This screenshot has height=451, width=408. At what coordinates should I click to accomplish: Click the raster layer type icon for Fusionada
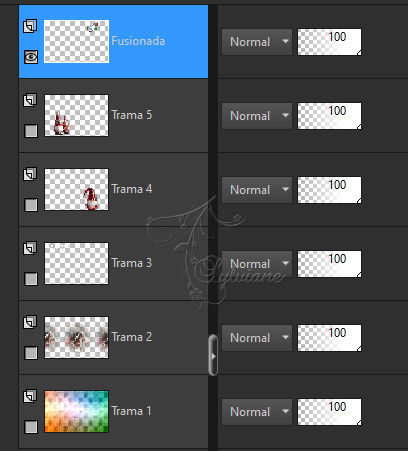pos(30,26)
